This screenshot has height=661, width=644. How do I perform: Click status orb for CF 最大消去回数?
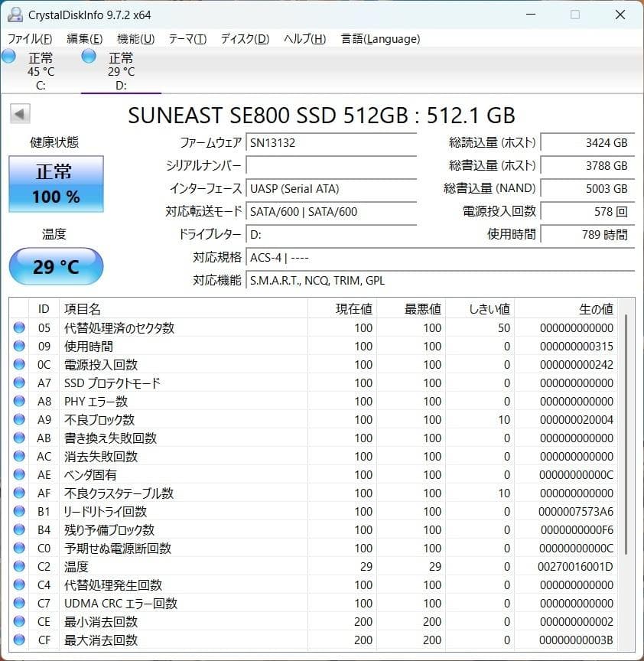point(19,640)
